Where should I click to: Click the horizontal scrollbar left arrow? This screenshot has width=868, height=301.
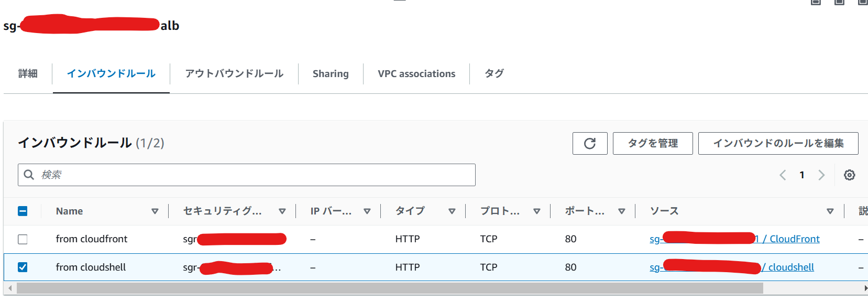(x=10, y=288)
